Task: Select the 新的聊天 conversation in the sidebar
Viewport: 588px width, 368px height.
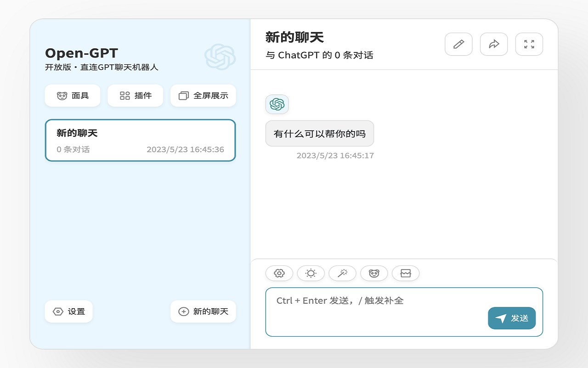Action: (141, 140)
